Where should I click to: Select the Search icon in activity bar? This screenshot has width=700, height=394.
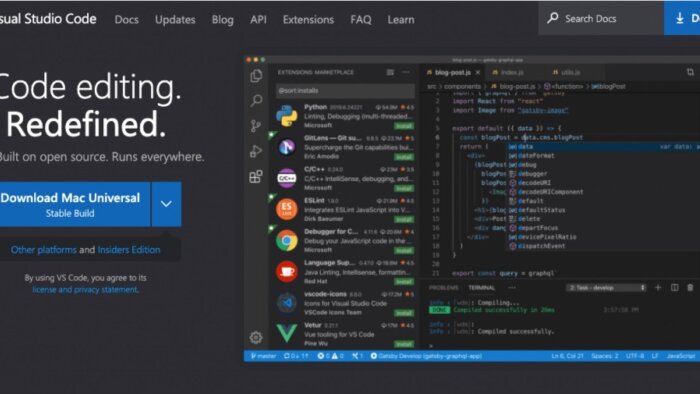[256, 100]
